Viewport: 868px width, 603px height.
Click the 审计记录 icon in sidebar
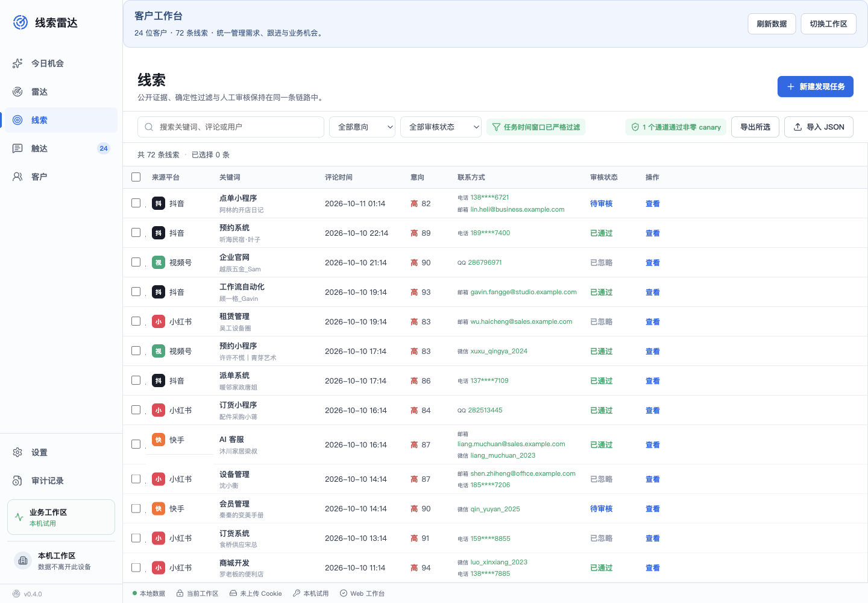(x=17, y=481)
